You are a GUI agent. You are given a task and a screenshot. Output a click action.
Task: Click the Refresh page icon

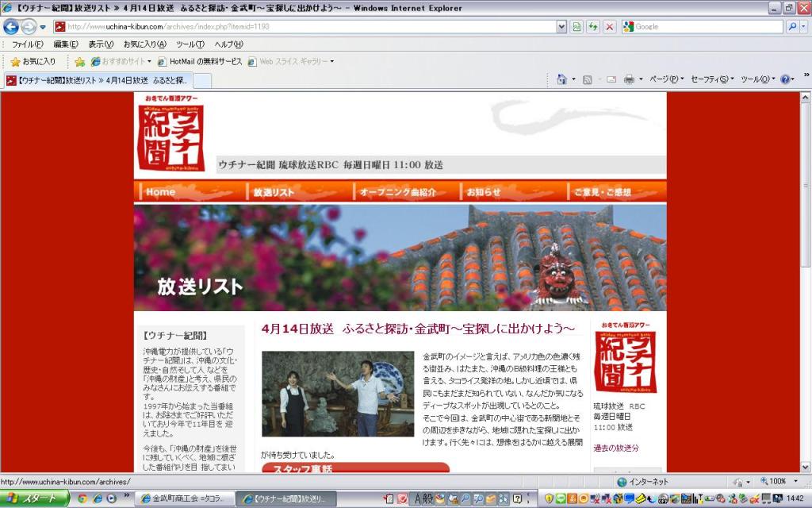click(x=592, y=27)
